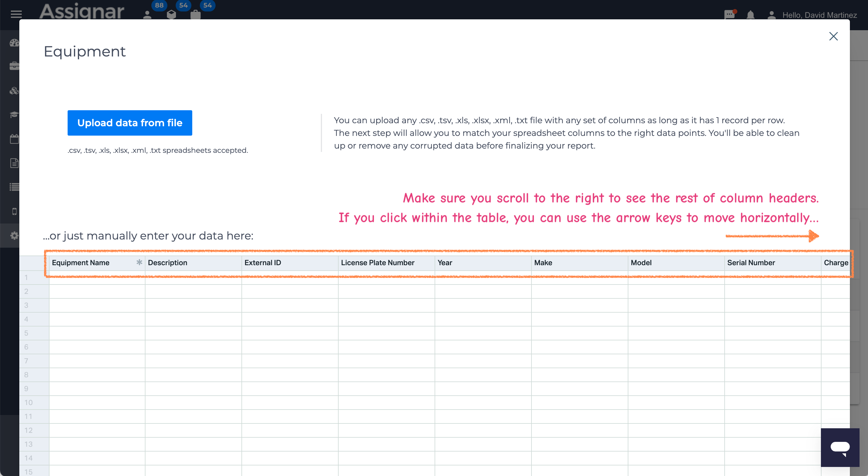The width and height of the screenshot is (868, 476).
Task: Open workers icon with 88 badge
Action: [x=148, y=14]
